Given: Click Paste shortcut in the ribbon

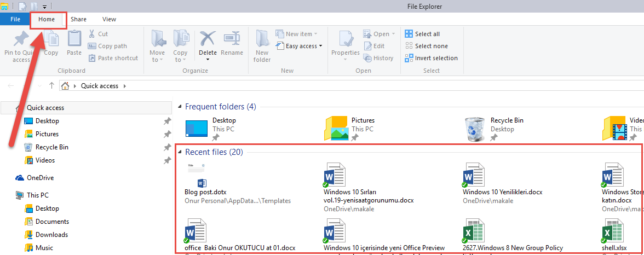Looking at the screenshot, I should point(113,58).
